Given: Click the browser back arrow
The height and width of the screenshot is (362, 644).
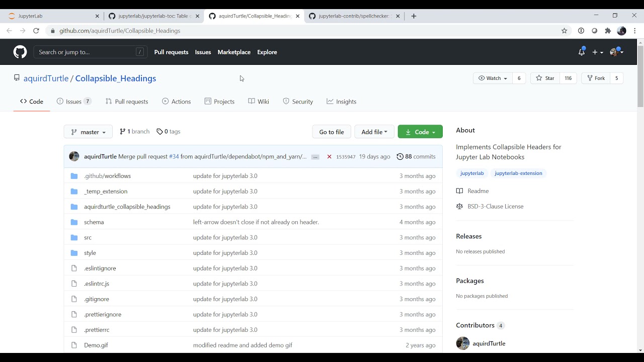Looking at the screenshot, I should [9, 31].
